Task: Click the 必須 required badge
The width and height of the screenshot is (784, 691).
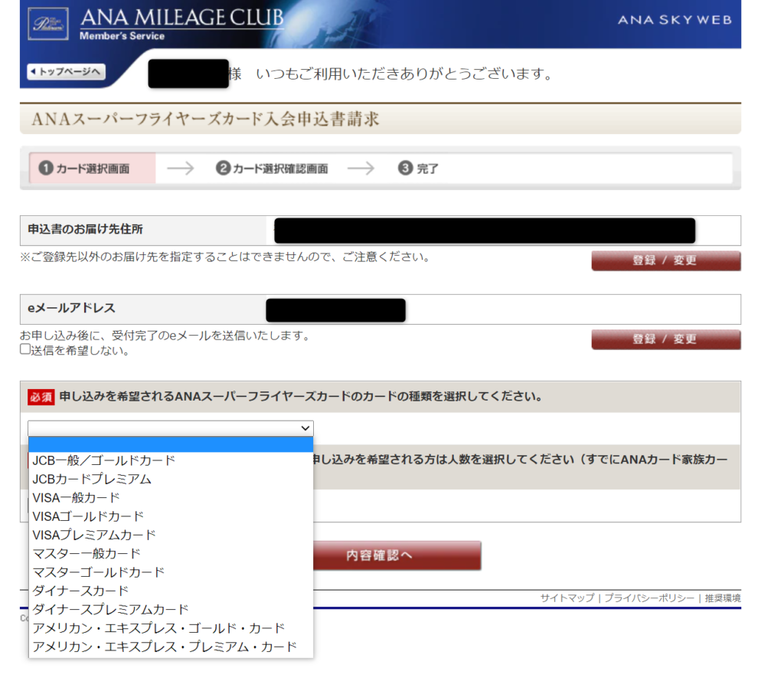Action: (x=41, y=398)
